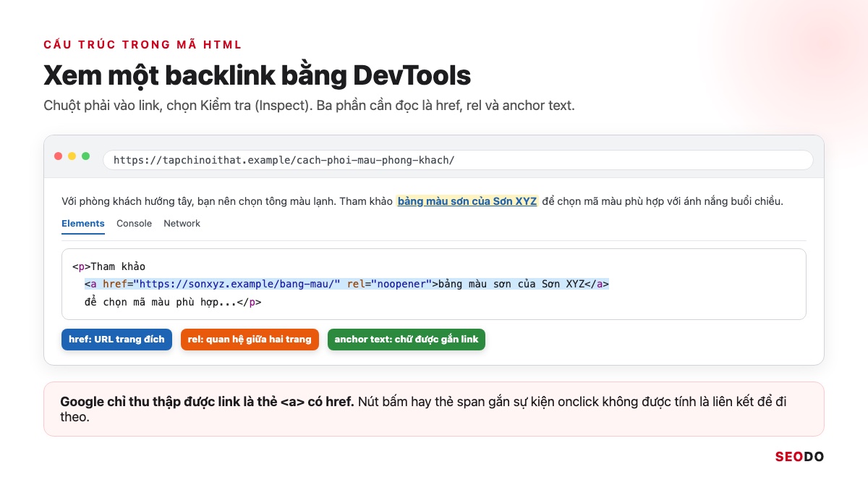Click the 'Xem một backlink bằng DevTools' heading
The image size is (868, 480).
(x=258, y=75)
